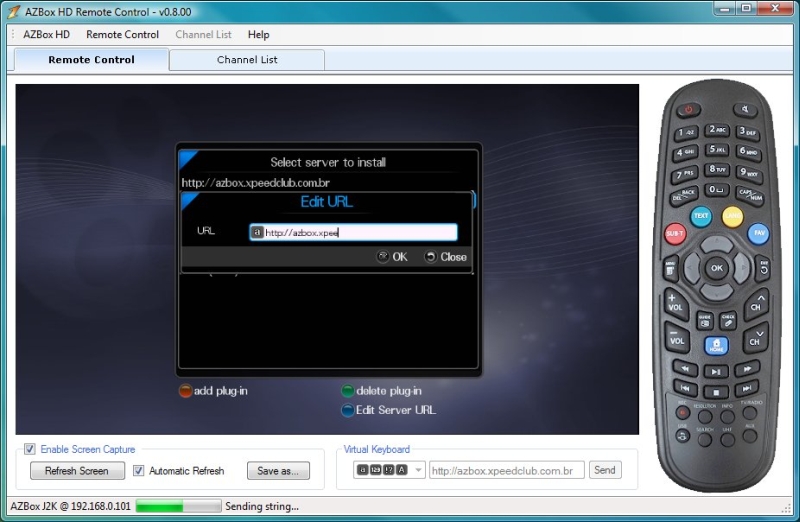
Task: Click the INFO button on the remote
Action: (x=728, y=417)
